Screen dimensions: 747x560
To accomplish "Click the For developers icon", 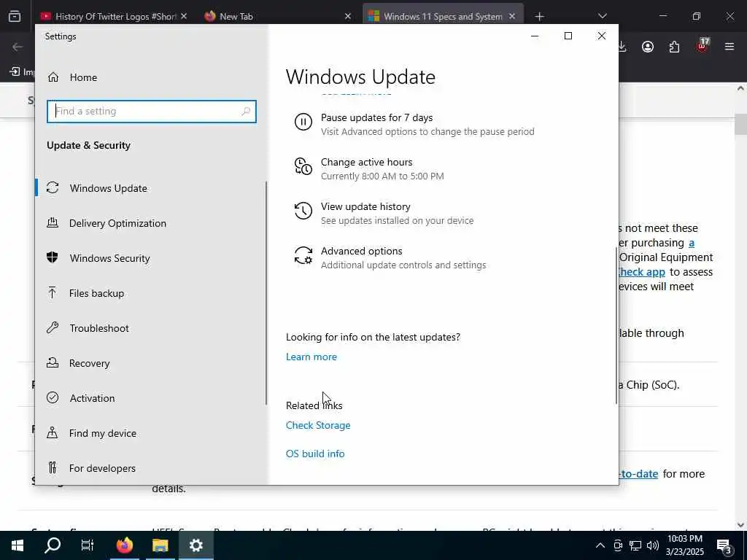I will tap(53, 467).
